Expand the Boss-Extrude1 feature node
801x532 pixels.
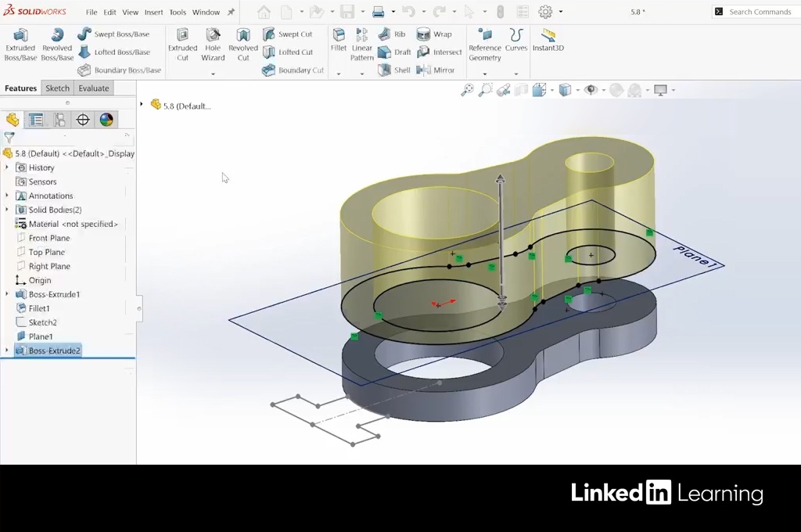tap(7, 294)
